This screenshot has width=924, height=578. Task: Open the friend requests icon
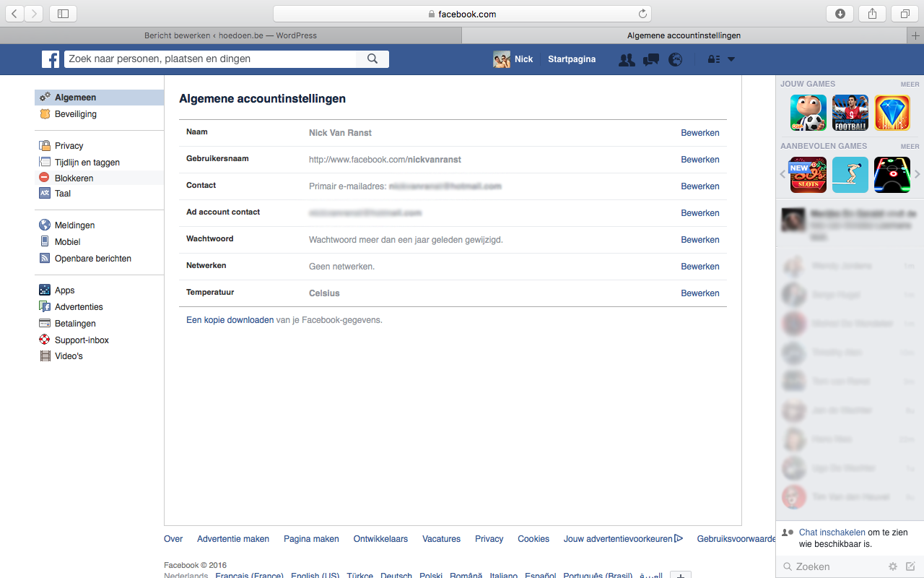(x=627, y=60)
